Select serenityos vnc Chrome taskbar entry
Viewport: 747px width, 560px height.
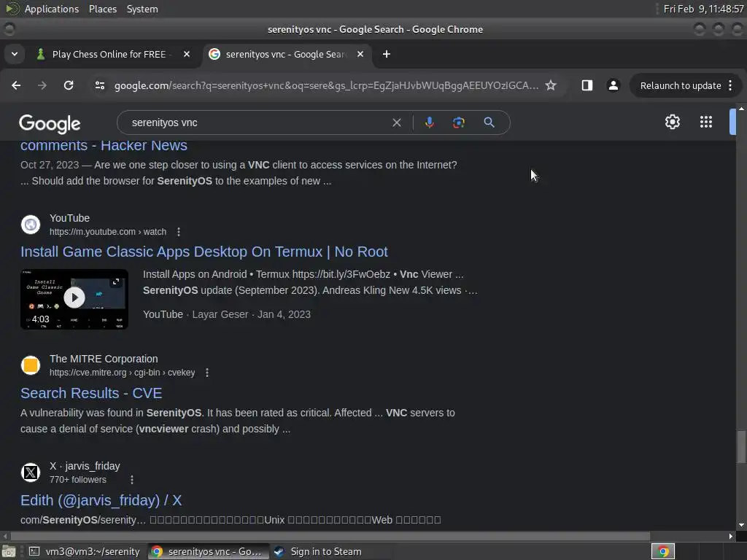click(208, 551)
